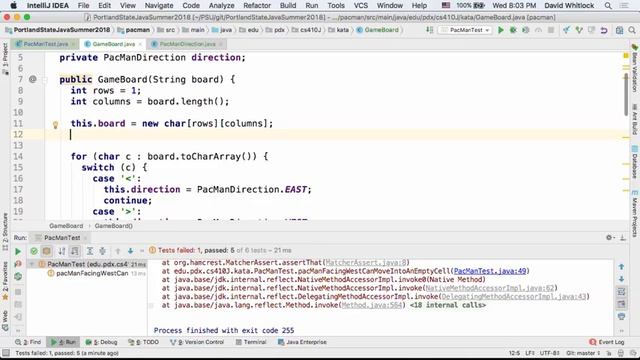Go to Next Failed Test arrow

[x=130, y=251]
